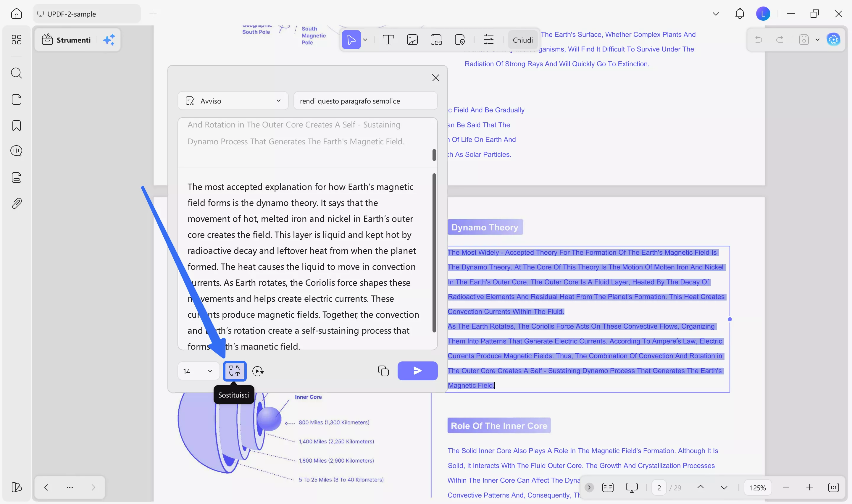Expand the selection tool dropdown arrow

[x=365, y=40]
